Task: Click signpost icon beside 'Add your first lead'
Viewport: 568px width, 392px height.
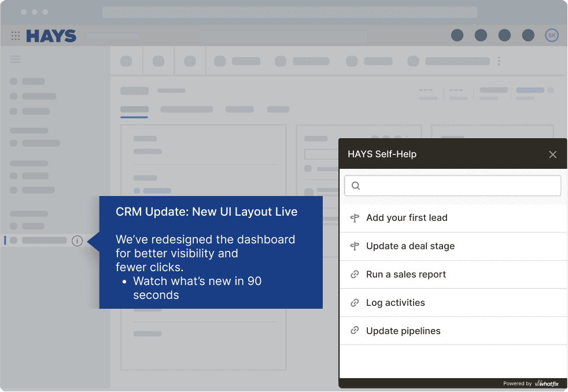Action: [355, 218]
